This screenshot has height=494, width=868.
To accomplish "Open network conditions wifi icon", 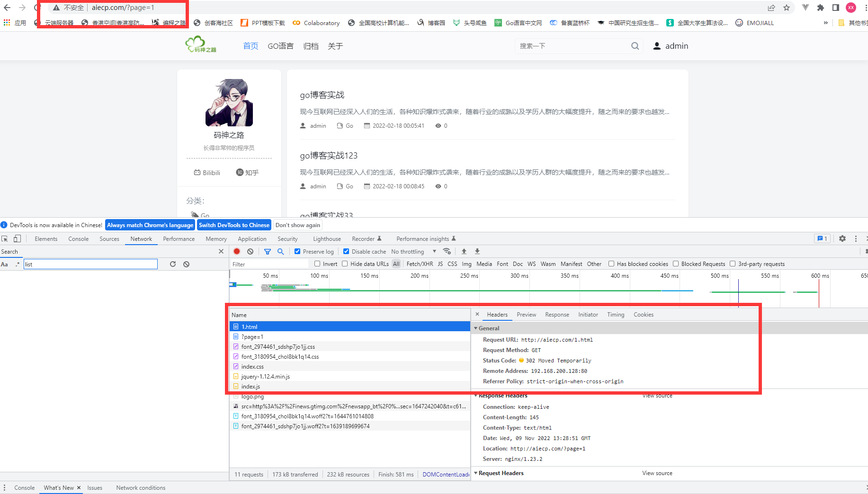I will (x=447, y=251).
